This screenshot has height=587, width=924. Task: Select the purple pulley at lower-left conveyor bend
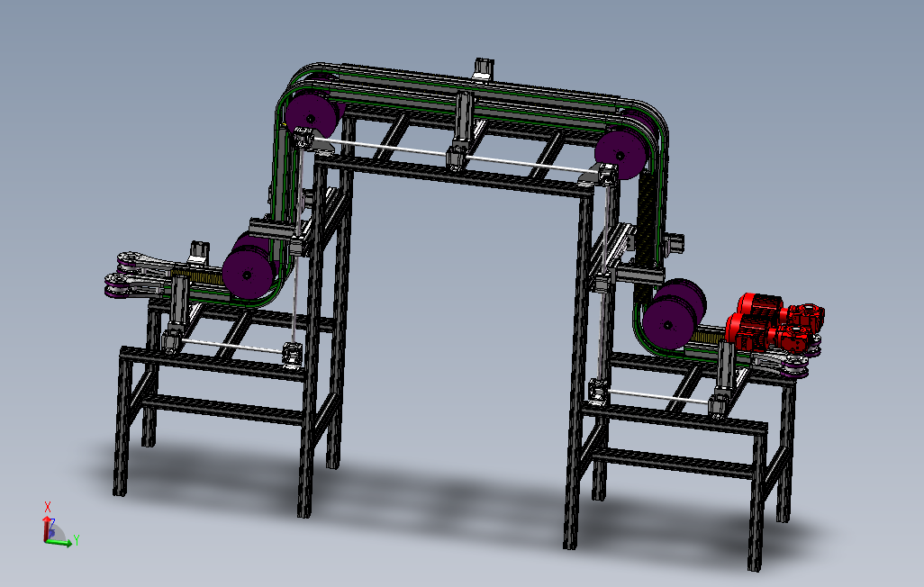248,275
